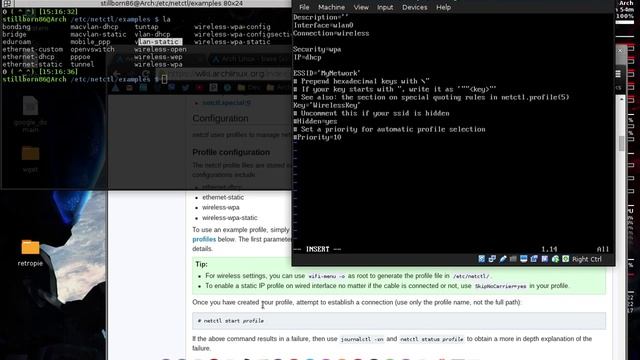Click 'wireless-wpa-static' in terminal listing

point(232,42)
